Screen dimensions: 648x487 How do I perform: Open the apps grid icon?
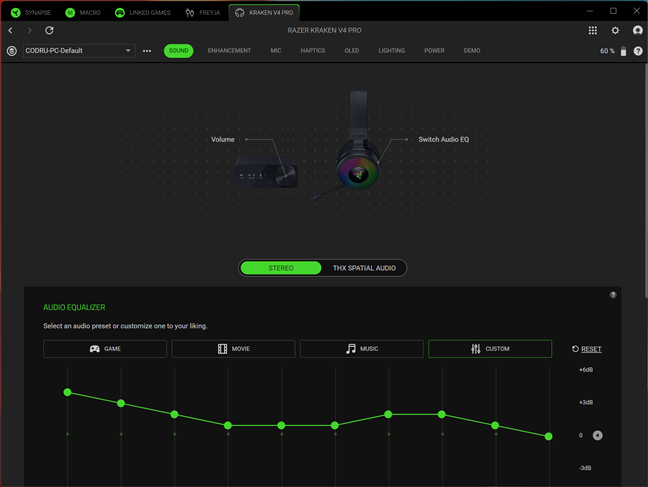click(x=593, y=31)
